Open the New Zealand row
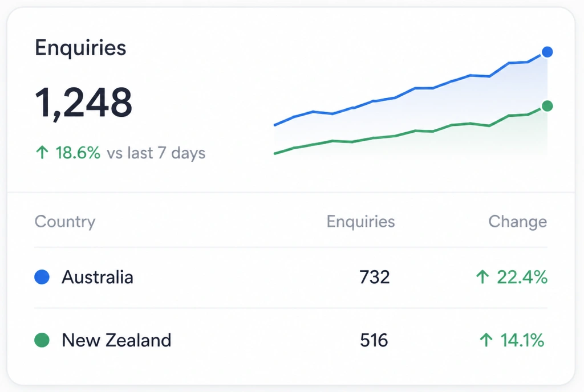The width and height of the screenshot is (584, 392). 291,340
